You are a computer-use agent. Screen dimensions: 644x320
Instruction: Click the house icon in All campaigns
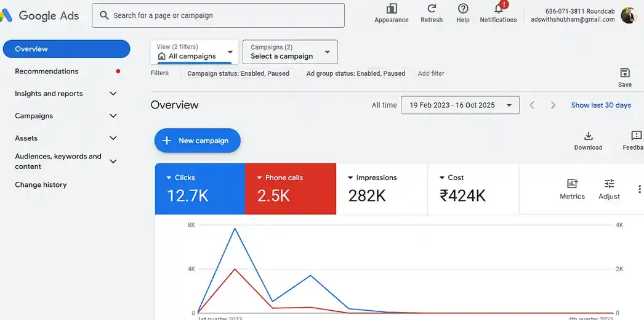[x=162, y=56]
